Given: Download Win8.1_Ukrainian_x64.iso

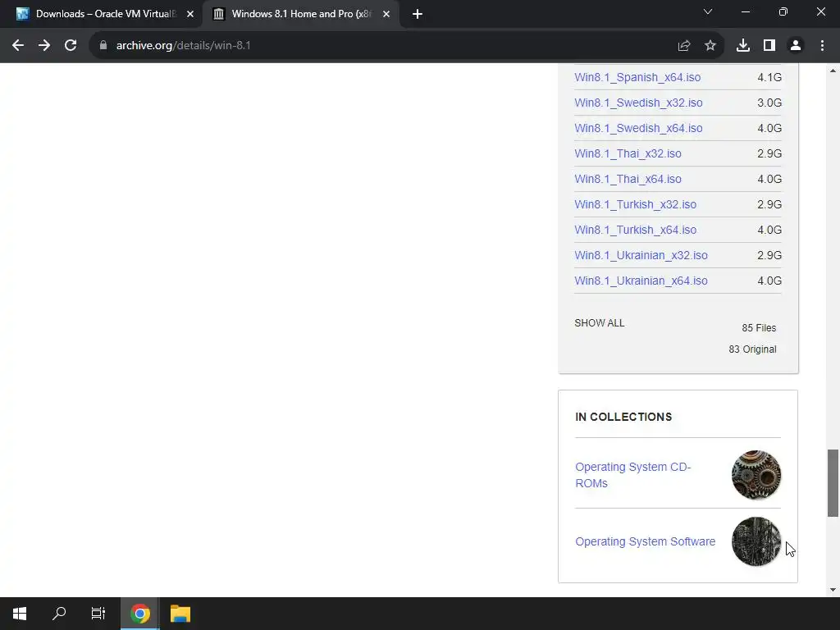Looking at the screenshot, I should coord(641,281).
